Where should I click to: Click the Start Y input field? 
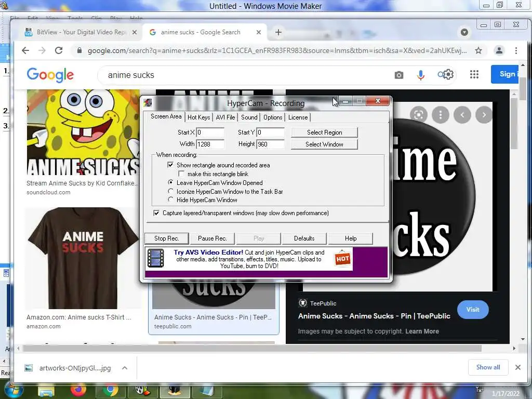(270, 132)
